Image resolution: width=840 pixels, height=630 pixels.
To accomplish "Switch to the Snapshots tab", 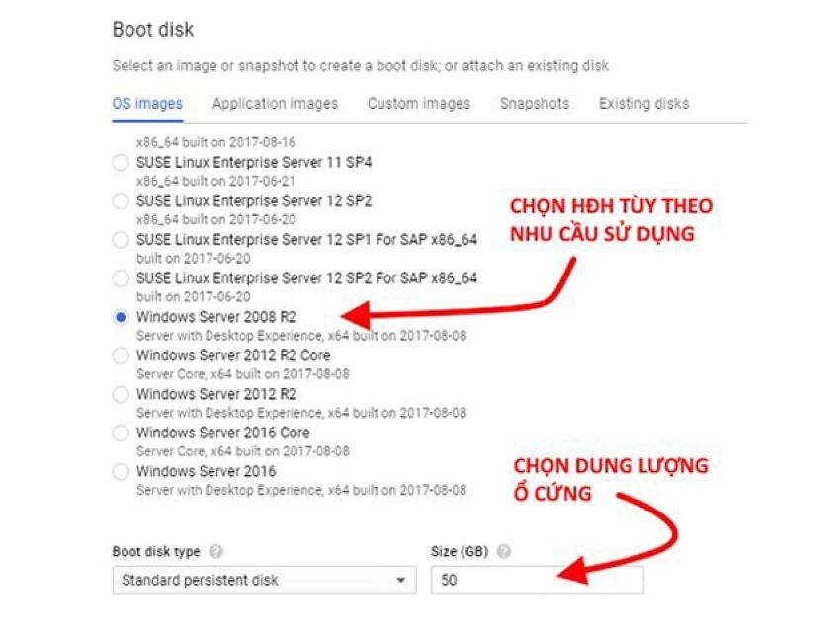I will pos(534,104).
